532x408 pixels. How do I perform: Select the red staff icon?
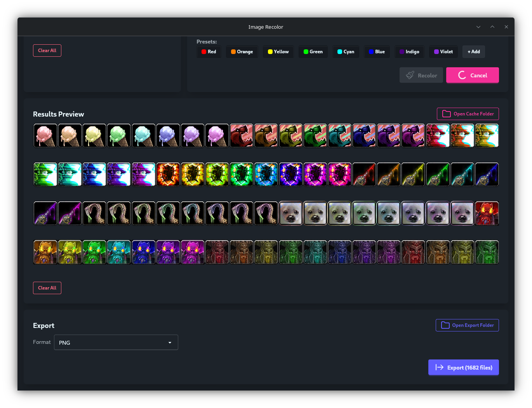coord(364,174)
